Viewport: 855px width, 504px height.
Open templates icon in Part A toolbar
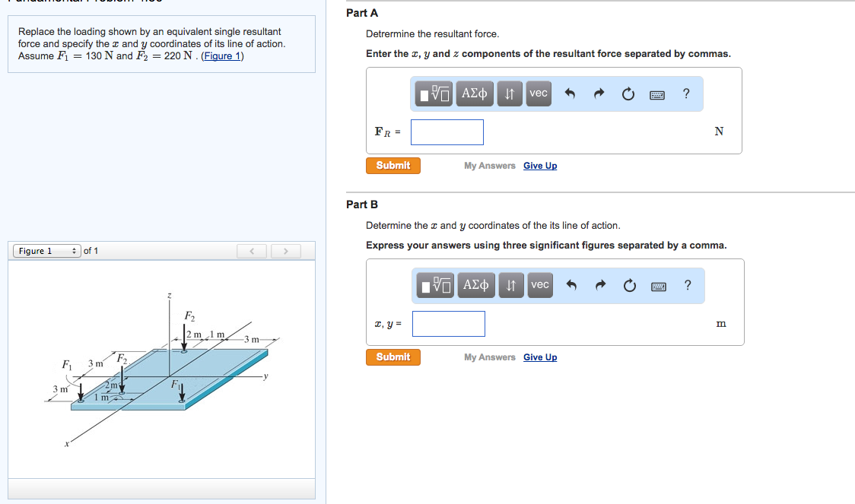(435, 94)
